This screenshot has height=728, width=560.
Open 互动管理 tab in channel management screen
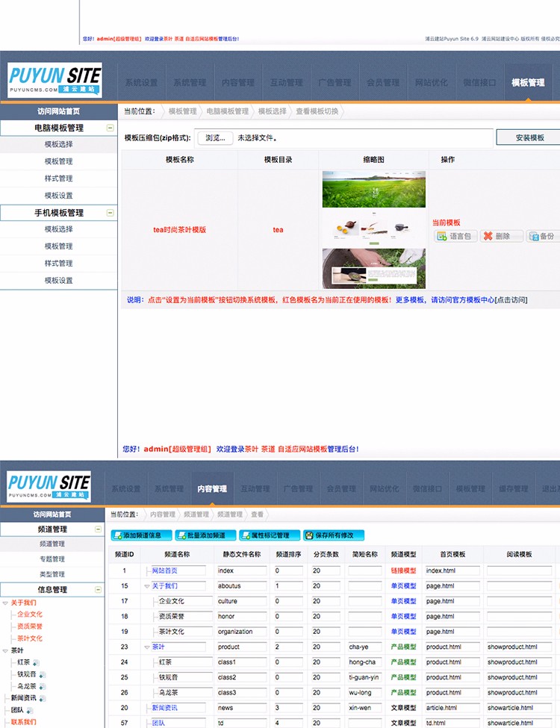point(255,489)
